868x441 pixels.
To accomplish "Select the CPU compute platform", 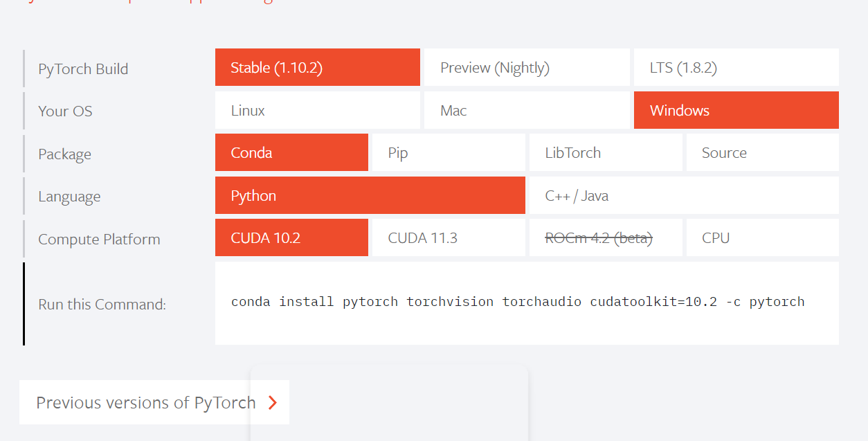I will click(763, 237).
